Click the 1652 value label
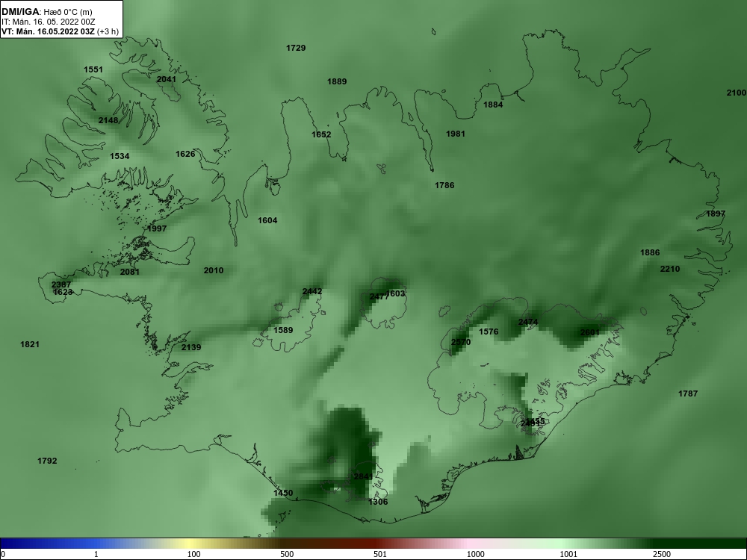 click(321, 134)
